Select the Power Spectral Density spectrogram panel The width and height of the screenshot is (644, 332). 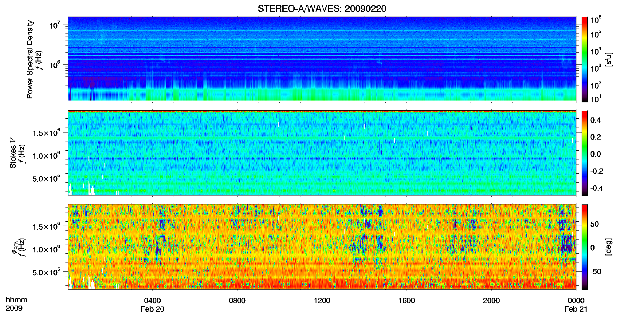tap(322, 59)
